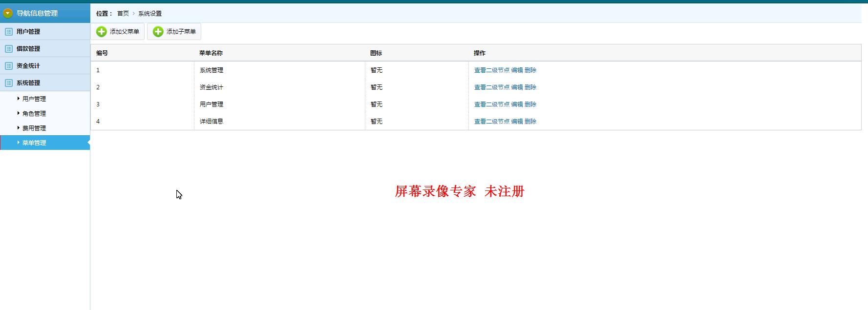View 查看二级节点 for 系统管理 row
868x310 pixels.
point(492,70)
